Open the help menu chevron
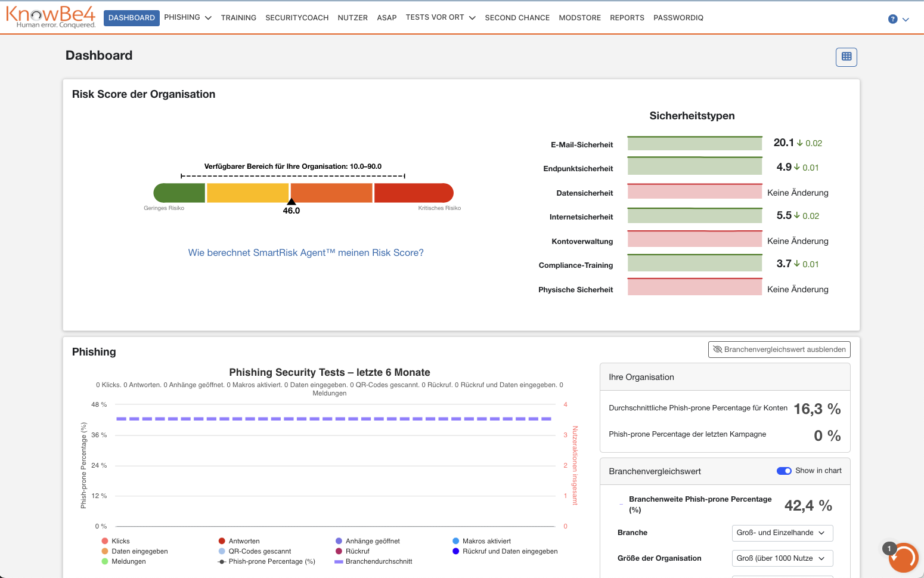Screen dimensions: 924x578 pos(906,20)
